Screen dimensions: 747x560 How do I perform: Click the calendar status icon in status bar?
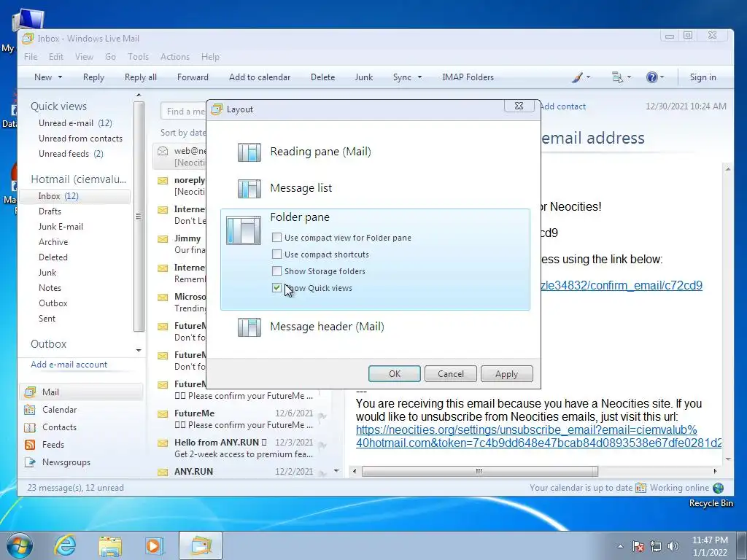click(640, 488)
